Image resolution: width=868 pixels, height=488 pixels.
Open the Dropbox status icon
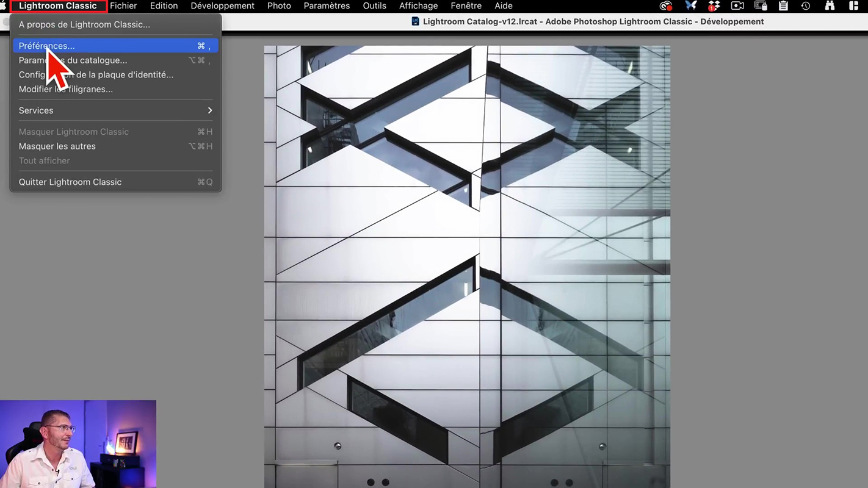click(714, 6)
